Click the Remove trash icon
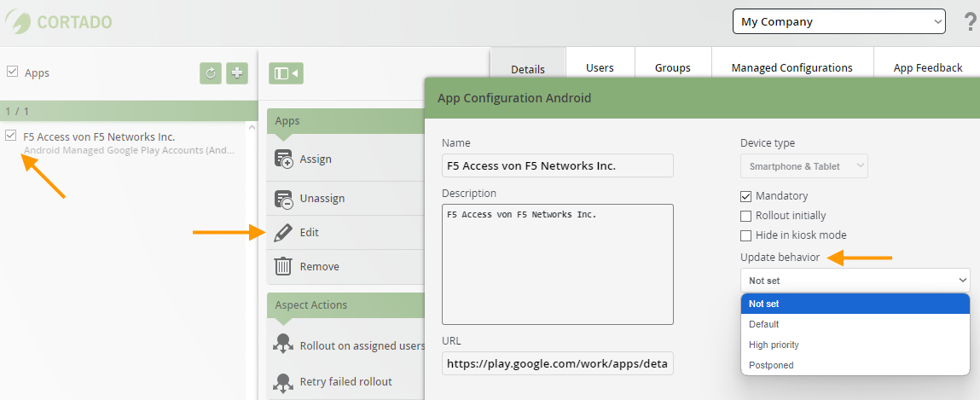 (x=284, y=266)
